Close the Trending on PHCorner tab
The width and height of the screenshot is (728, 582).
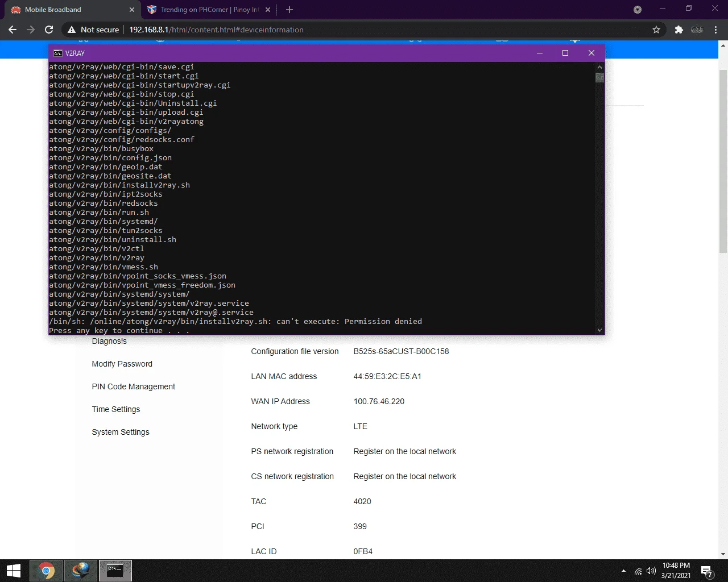[x=268, y=10]
